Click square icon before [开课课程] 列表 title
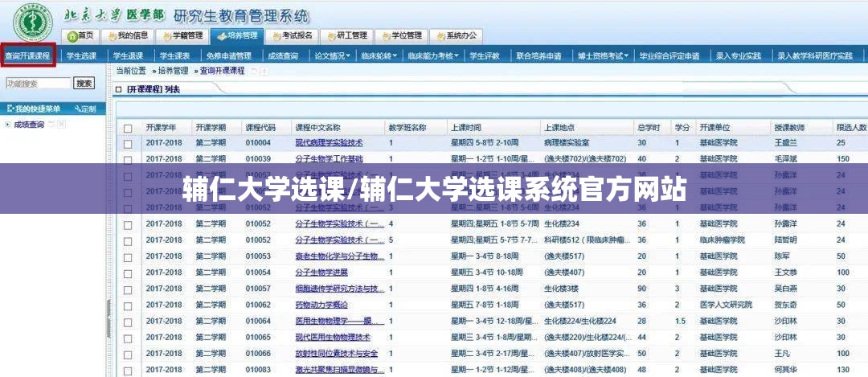Viewport: 868px width, 377px height. (x=118, y=89)
